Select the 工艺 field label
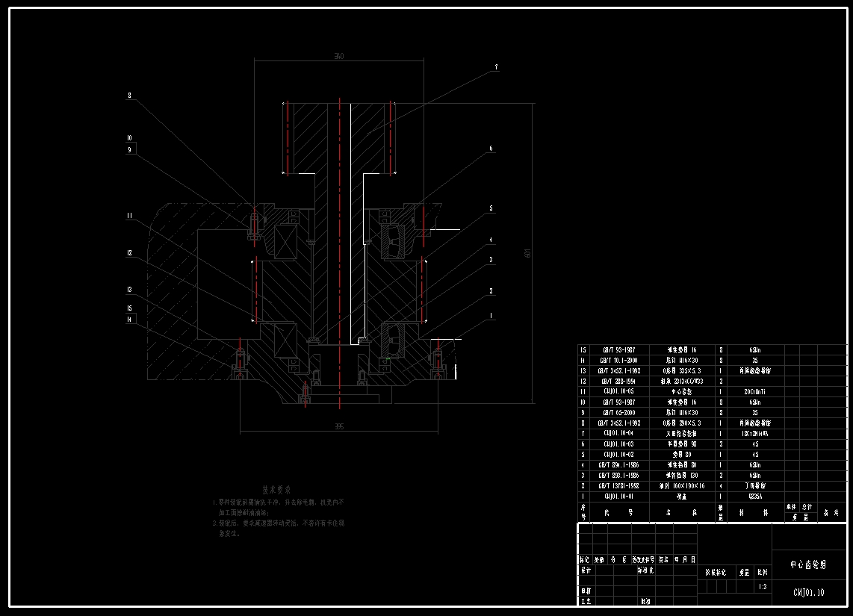Viewport: 853px width, 616px height. coord(586,601)
